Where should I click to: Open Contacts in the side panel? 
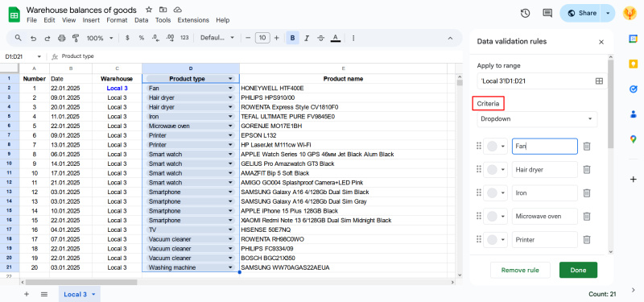633,114
